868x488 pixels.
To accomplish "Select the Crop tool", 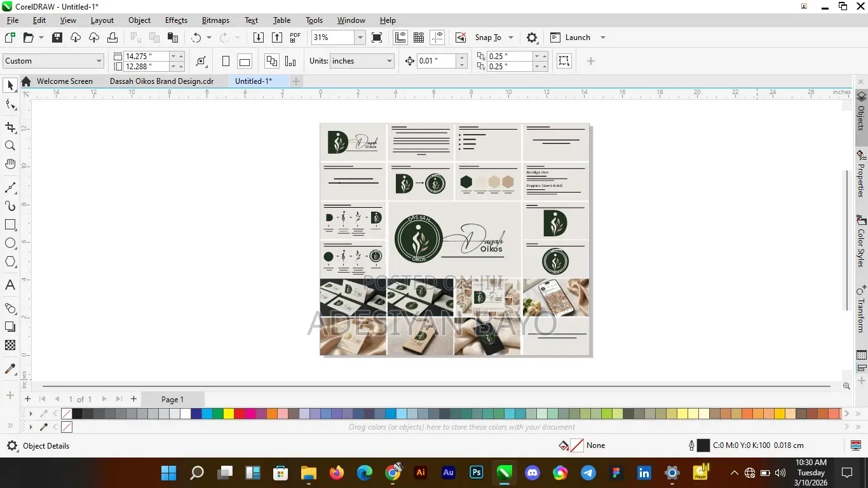I will 10,127.
